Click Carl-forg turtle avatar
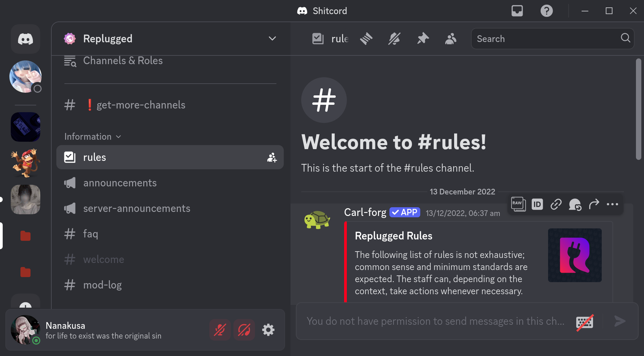Image resolution: width=644 pixels, height=356 pixels. 317,220
